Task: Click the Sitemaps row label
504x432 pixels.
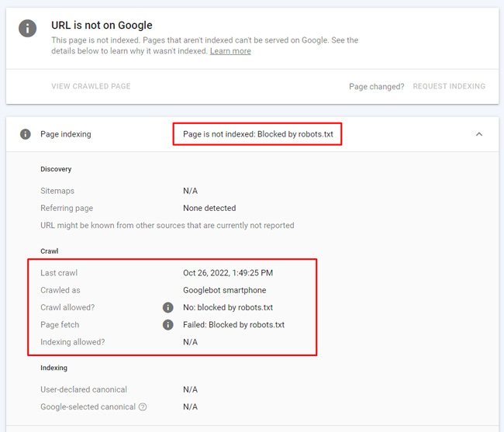Action: [x=57, y=191]
